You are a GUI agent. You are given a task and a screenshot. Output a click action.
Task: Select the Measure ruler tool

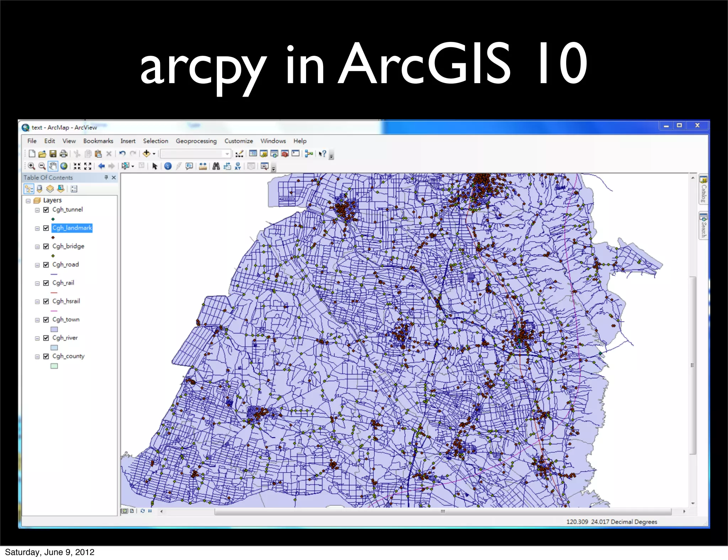[x=203, y=166]
